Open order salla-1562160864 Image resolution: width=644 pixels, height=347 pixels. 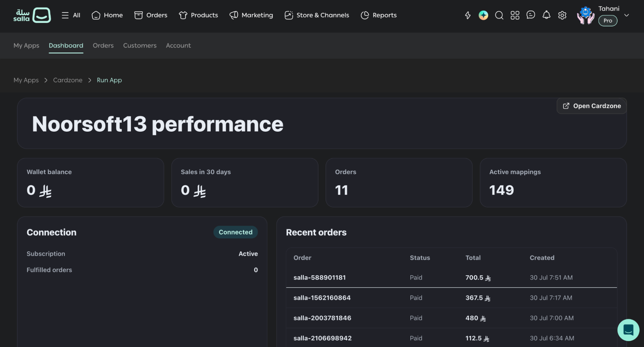(322, 298)
